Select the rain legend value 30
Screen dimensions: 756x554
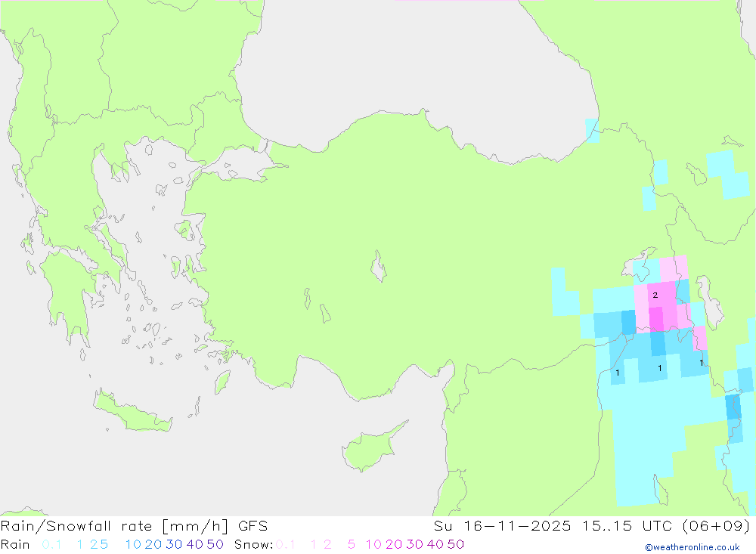(x=174, y=544)
